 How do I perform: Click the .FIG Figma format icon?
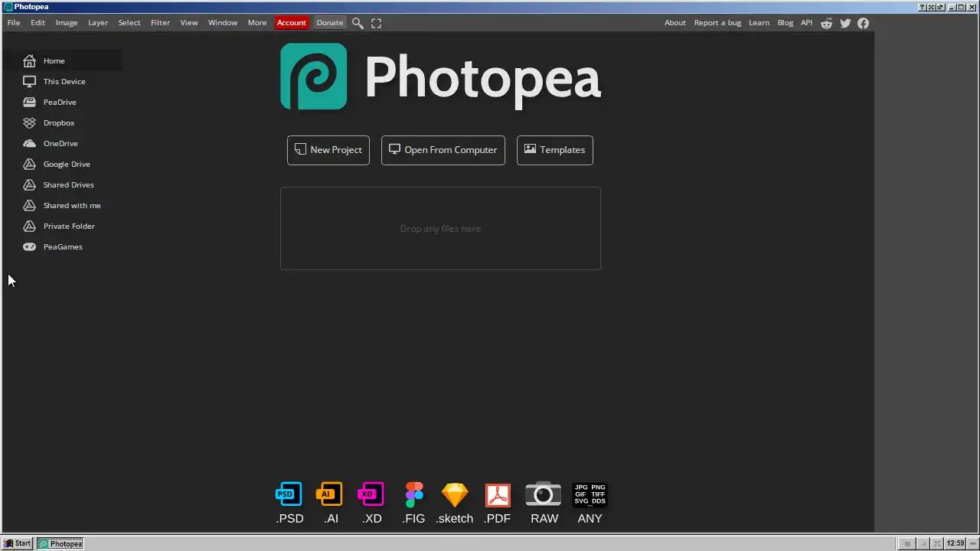tap(413, 503)
